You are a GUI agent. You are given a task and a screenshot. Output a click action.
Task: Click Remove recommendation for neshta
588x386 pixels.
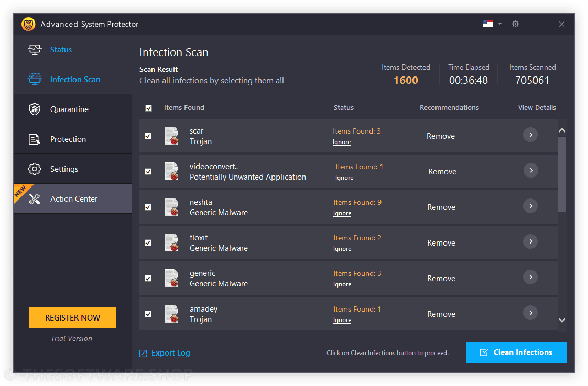coord(441,207)
